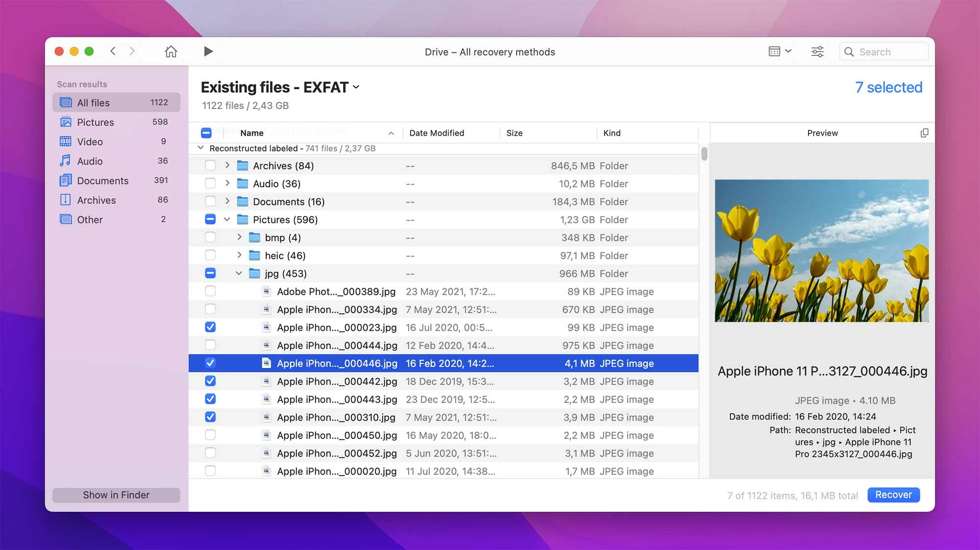This screenshot has height=550, width=980.
Task: Open the filter sliders settings icon
Action: [817, 51]
